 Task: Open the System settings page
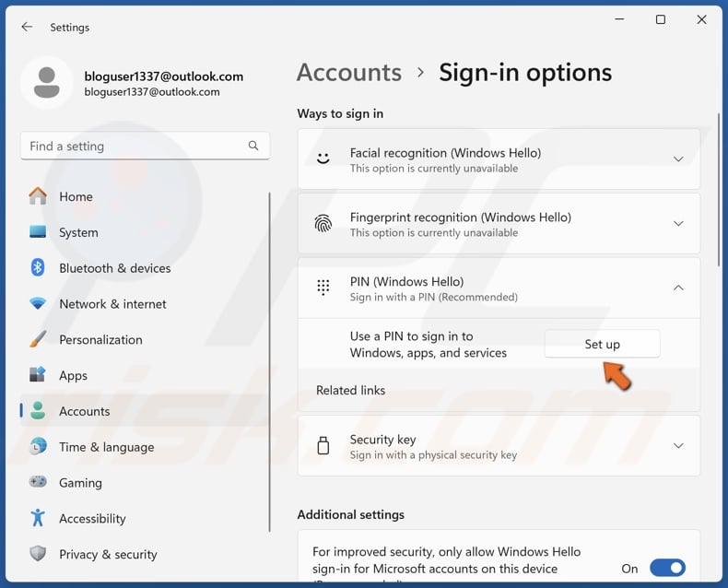click(78, 232)
